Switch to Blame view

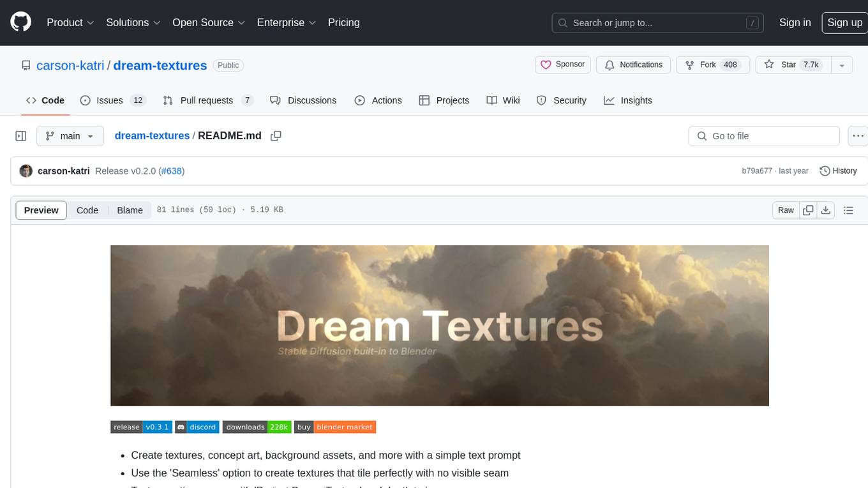pos(130,210)
